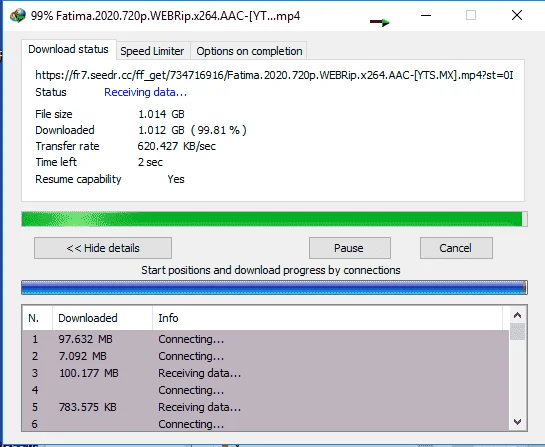Click the blue connections progress bar
The height and width of the screenshot is (447, 545).
point(274,287)
